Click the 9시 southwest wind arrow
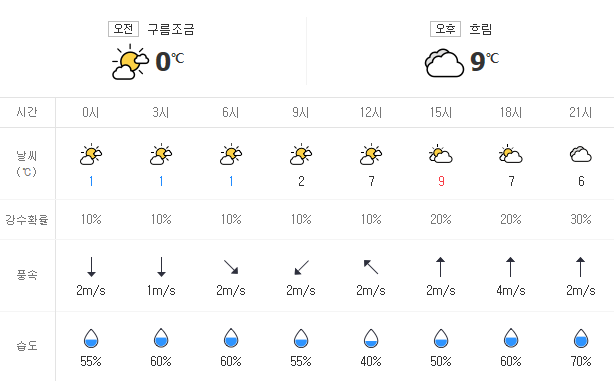Viewport: 614px width, 381px height. coord(301,267)
